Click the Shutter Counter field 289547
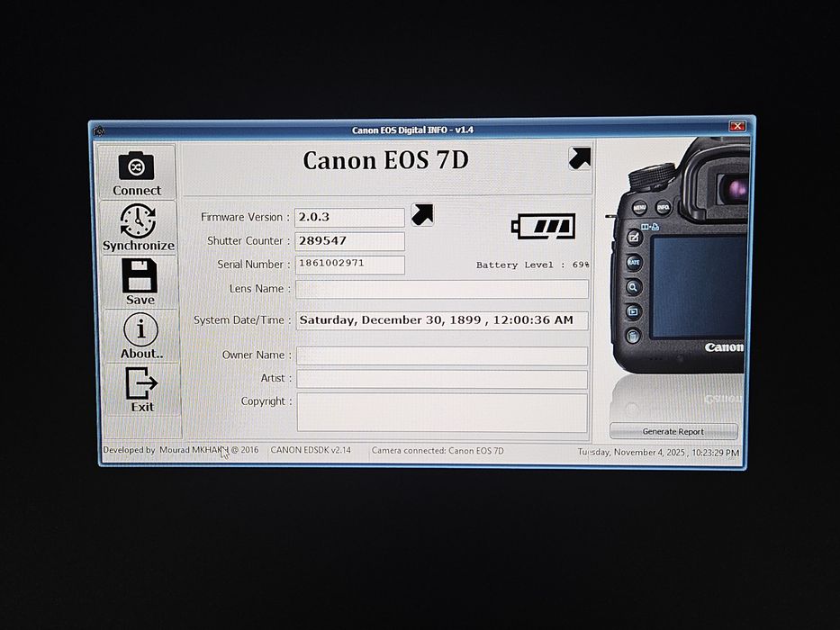The image size is (840, 630). tap(349, 241)
